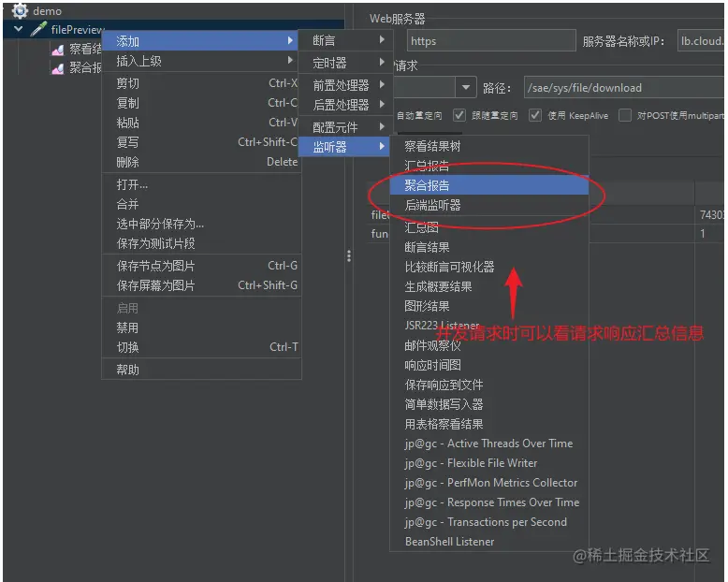This screenshot has width=728, height=582.
Task: Select 保存响应到文件 listener
Action: pos(489,385)
